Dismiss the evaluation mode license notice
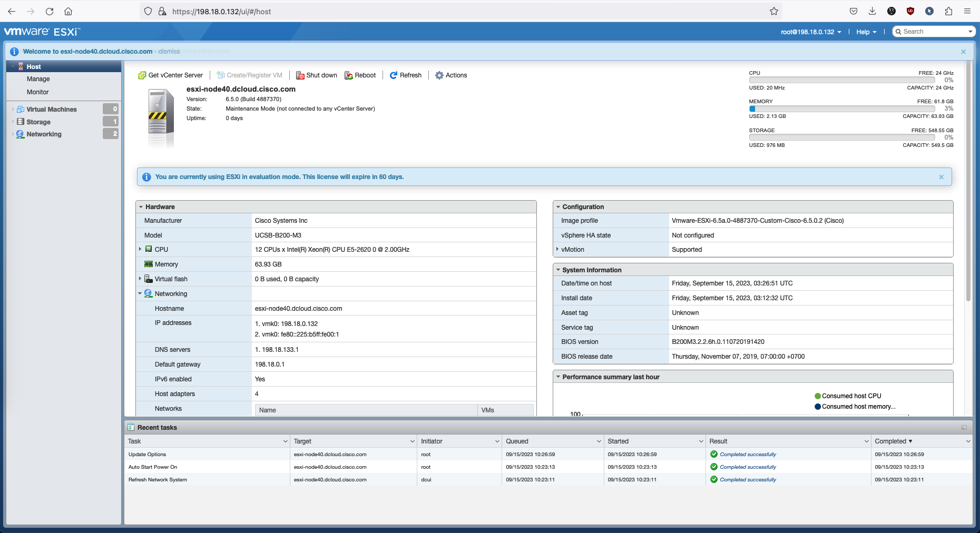The height and width of the screenshot is (533, 980). point(941,177)
